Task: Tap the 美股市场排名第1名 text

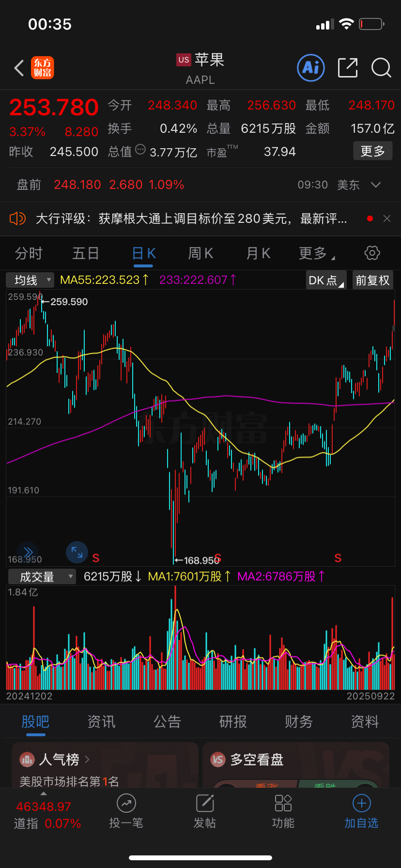Action: tap(69, 781)
